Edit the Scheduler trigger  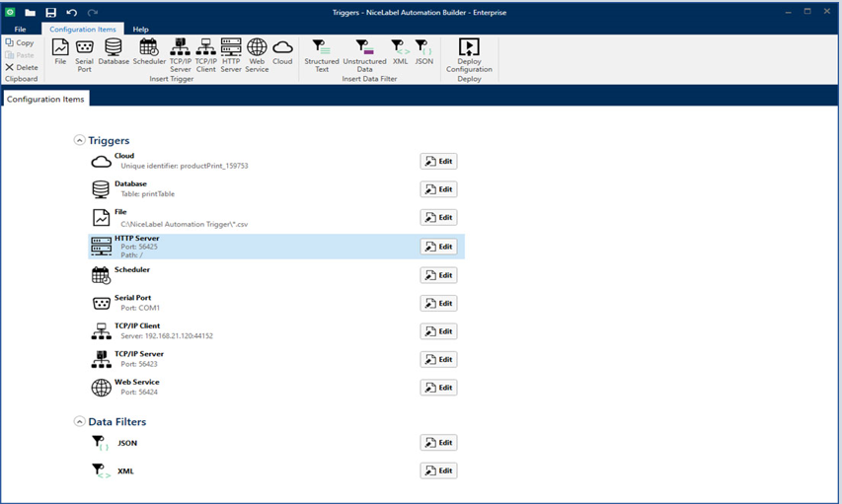tap(438, 275)
